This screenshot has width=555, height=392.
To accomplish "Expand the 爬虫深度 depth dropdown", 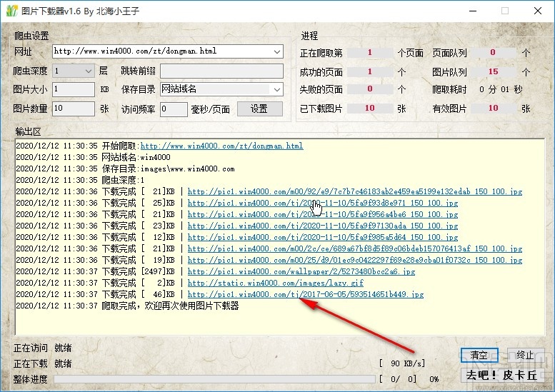I will click(89, 71).
